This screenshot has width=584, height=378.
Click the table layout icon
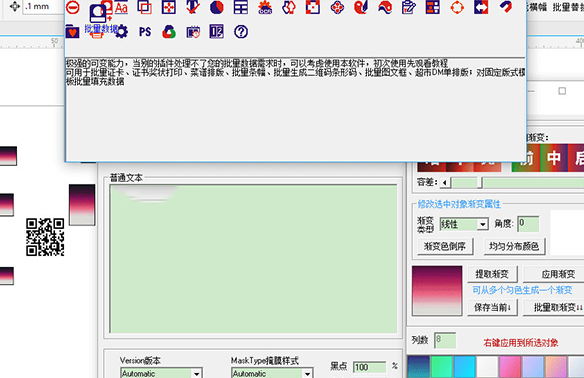click(x=241, y=7)
